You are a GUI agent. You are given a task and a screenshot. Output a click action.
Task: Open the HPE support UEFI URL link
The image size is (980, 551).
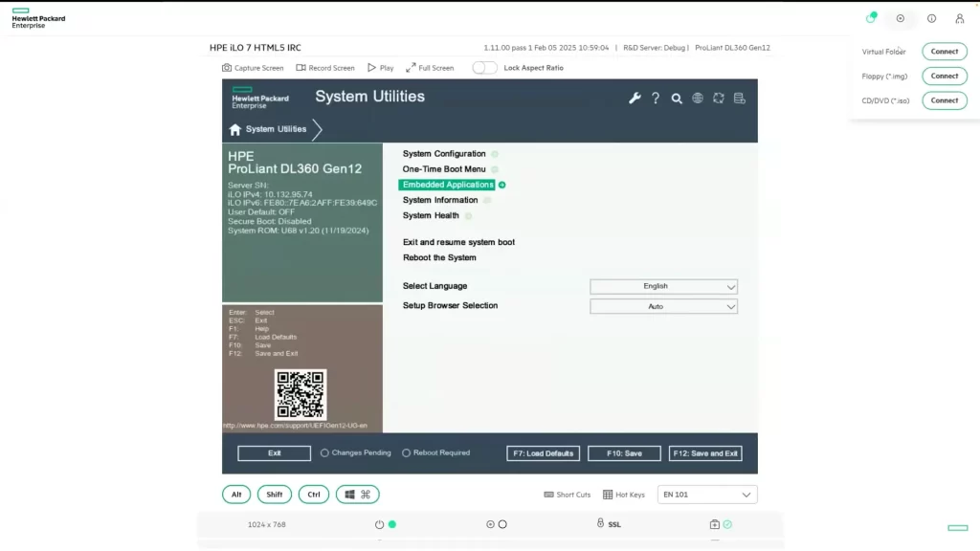pos(295,426)
